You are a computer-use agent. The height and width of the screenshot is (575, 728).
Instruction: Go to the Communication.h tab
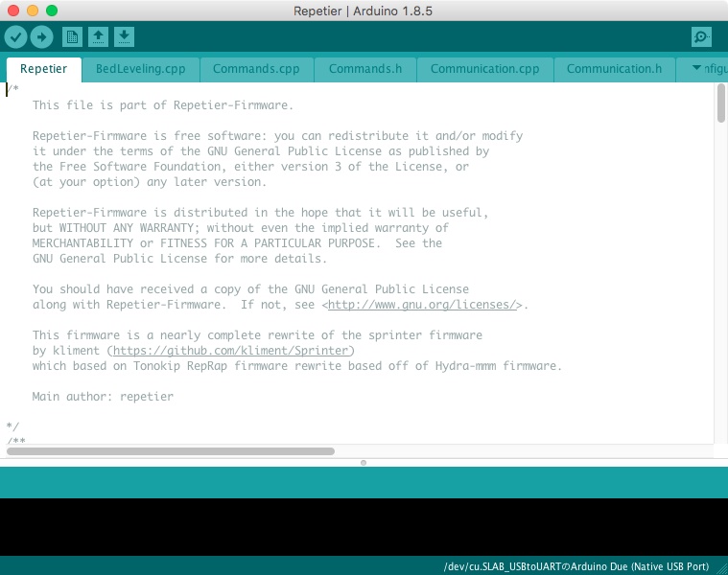614,69
